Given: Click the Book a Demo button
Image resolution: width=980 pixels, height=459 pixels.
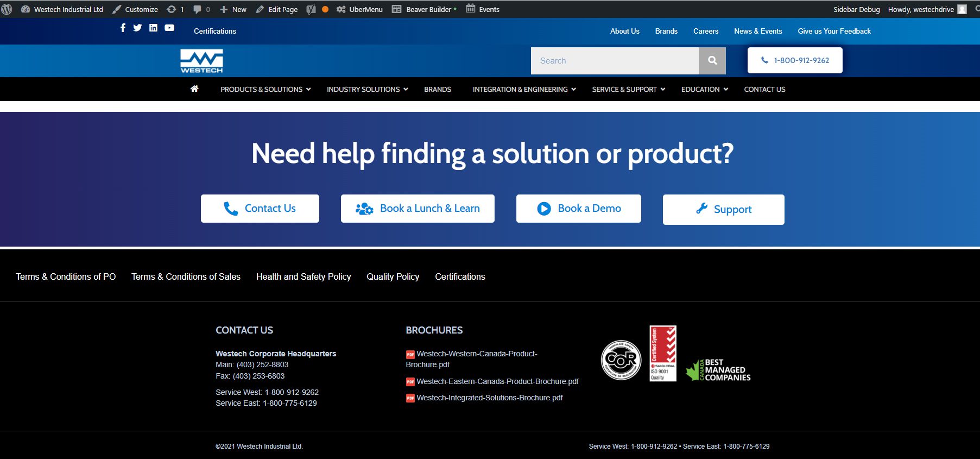Looking at the screenshot, I should point(578,209).
